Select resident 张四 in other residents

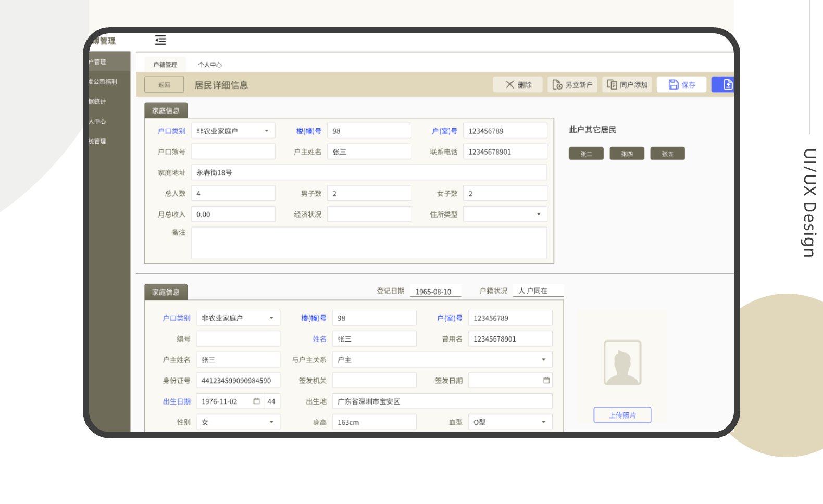(x=627, y=154)
